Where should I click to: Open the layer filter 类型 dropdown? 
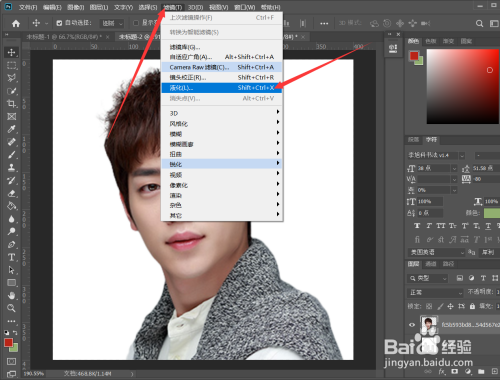pos(428,278)
